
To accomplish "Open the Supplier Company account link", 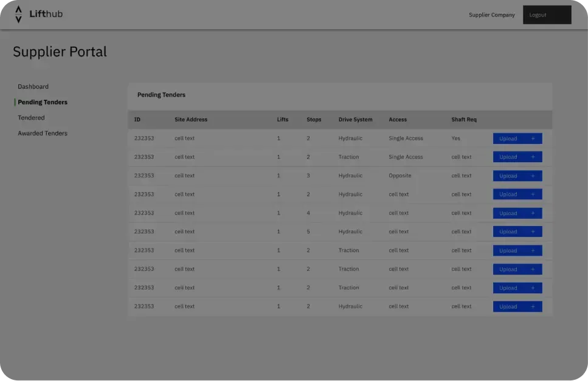I will (x=491, y=15).
